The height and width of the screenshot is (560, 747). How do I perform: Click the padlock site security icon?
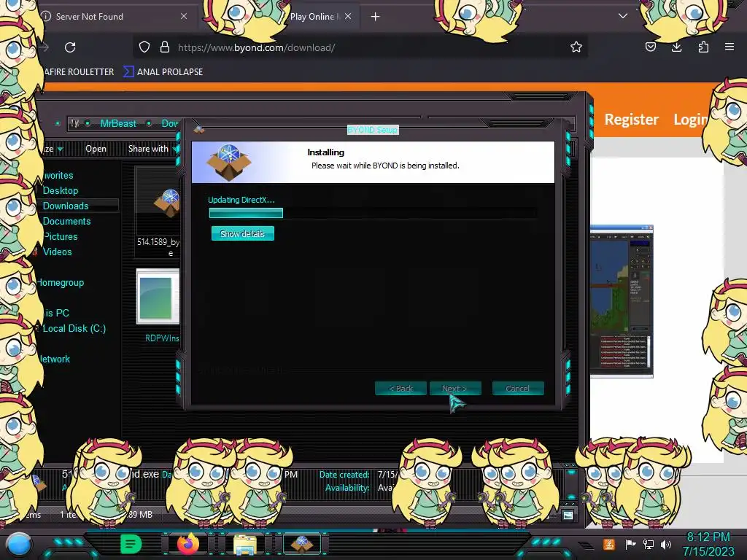(165, 47)
